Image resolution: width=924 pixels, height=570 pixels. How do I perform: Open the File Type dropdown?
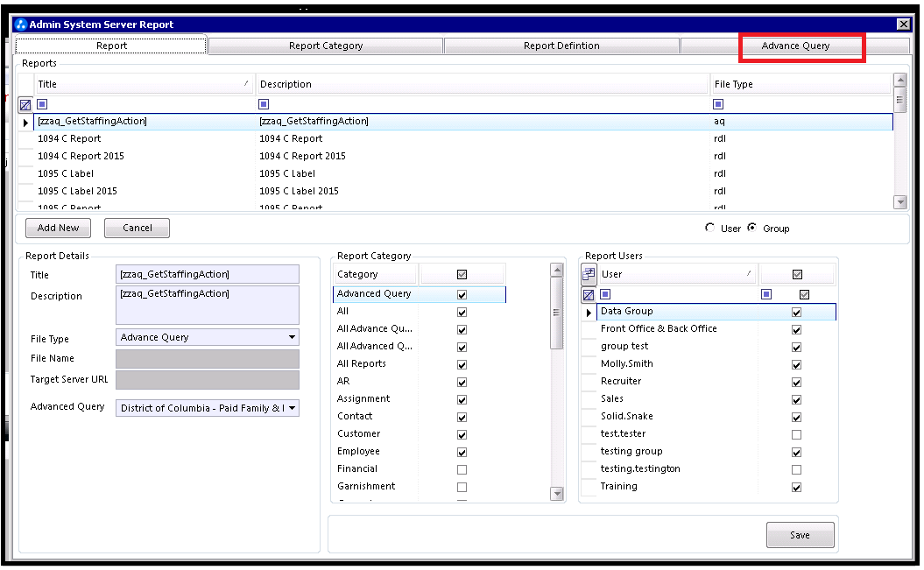click(292, 337)
